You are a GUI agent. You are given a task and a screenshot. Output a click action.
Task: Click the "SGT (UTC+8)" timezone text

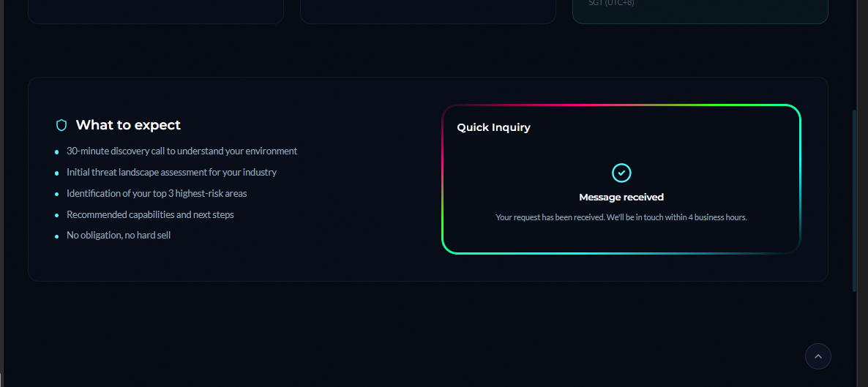611,3
